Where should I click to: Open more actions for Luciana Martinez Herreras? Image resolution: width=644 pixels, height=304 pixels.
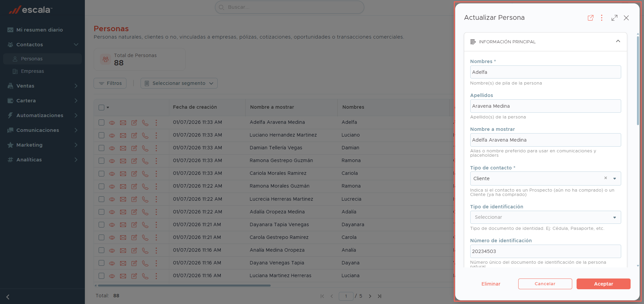coord(156,276)
